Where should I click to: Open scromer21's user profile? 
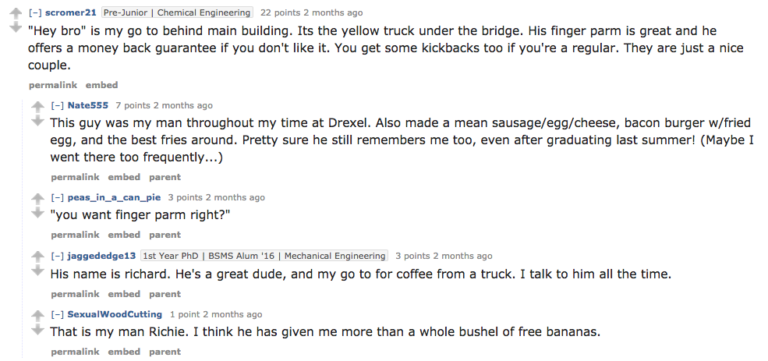click(71, 13)
